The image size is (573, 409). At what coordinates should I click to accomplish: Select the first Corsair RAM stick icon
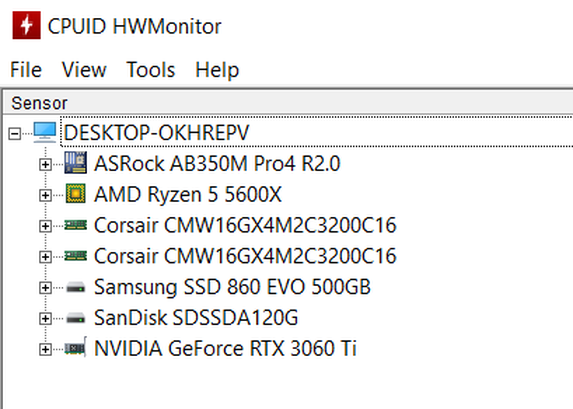click(x=76, y=224)
